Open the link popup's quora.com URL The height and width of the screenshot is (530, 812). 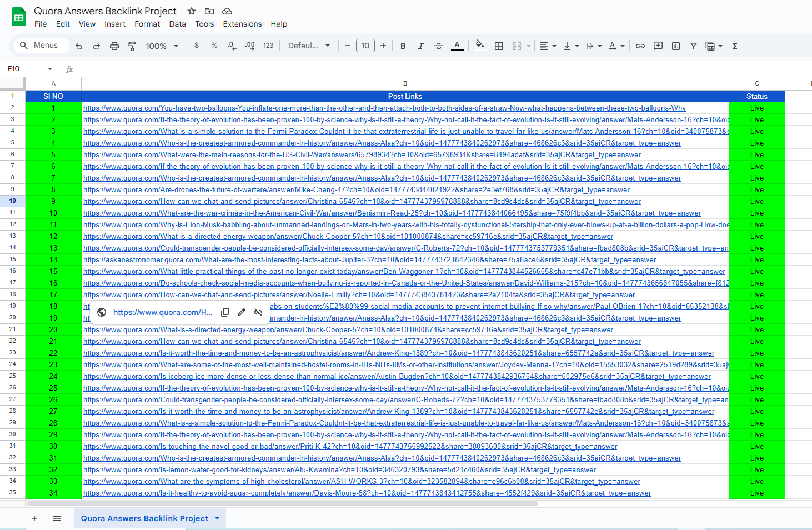click(163, 312)
